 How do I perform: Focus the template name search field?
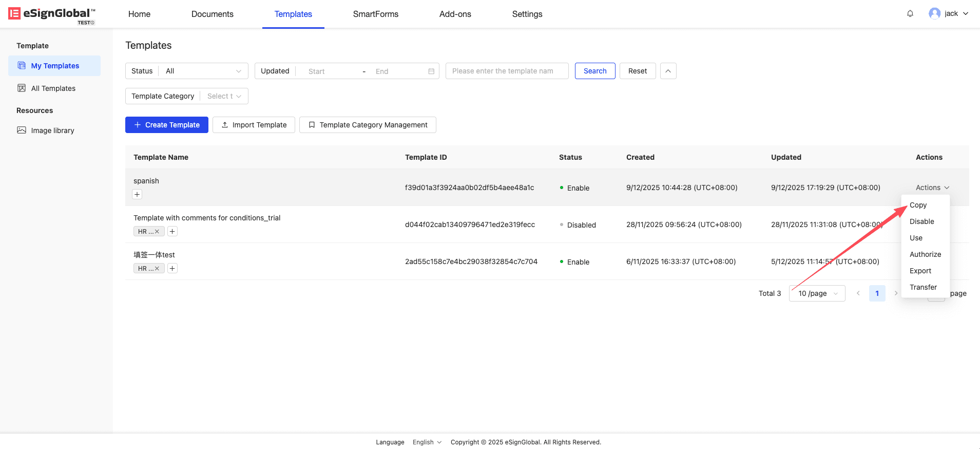click(x=507, y=71)
